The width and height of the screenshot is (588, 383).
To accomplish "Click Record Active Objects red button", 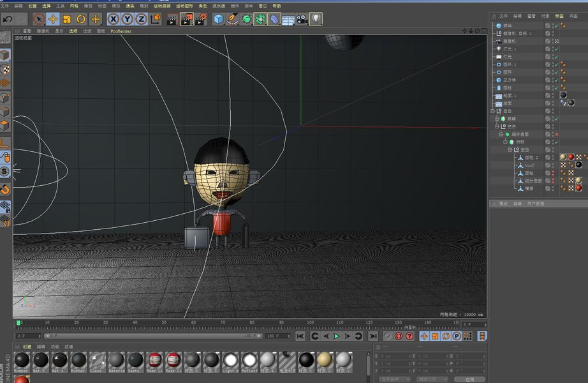I will pos(398,336).
